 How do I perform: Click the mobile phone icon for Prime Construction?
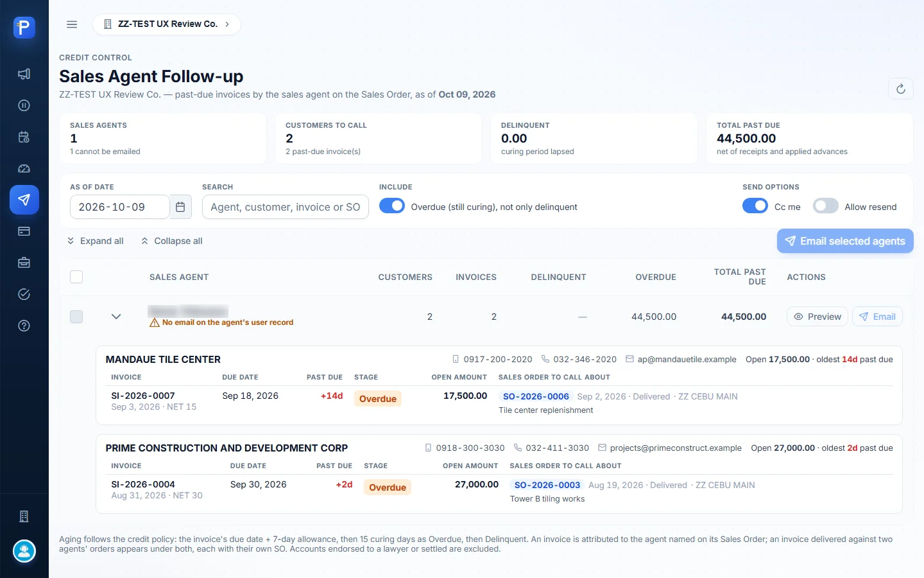point(428,448)
